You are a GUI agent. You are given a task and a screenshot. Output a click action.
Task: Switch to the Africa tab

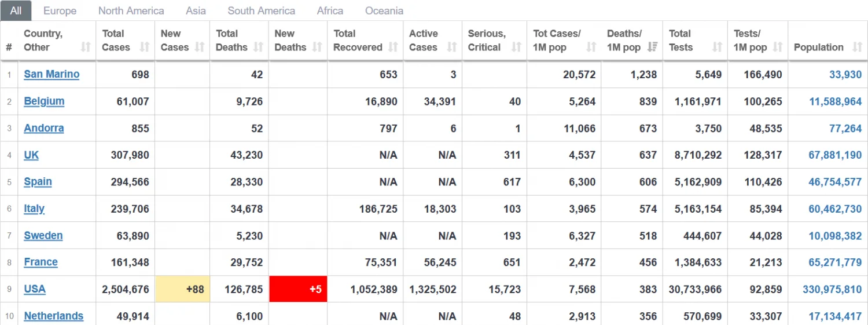tap(330, 10)
